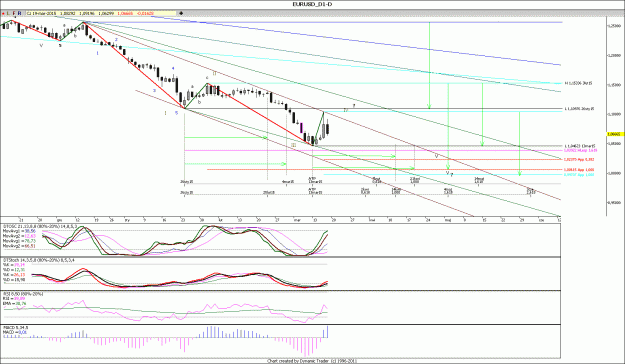The height and width of the screenshot is (364, 625).
Task: Click the blue wave label 4
Action: (x=173, y=69)
